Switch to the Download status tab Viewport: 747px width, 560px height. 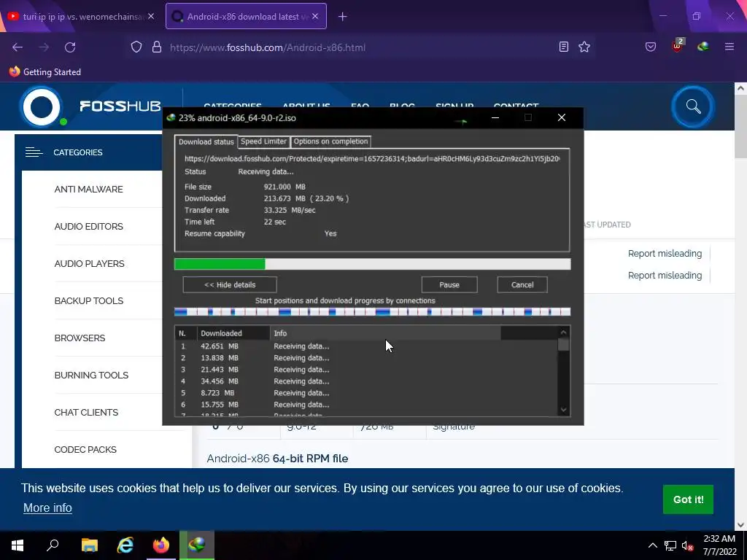[206, 142]
